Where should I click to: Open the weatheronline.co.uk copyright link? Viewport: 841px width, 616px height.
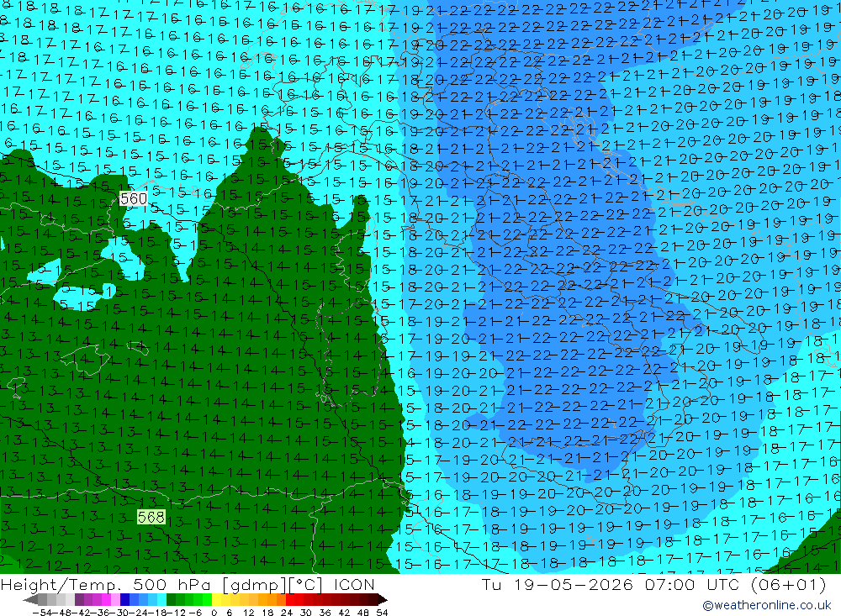tap(767, 605)
